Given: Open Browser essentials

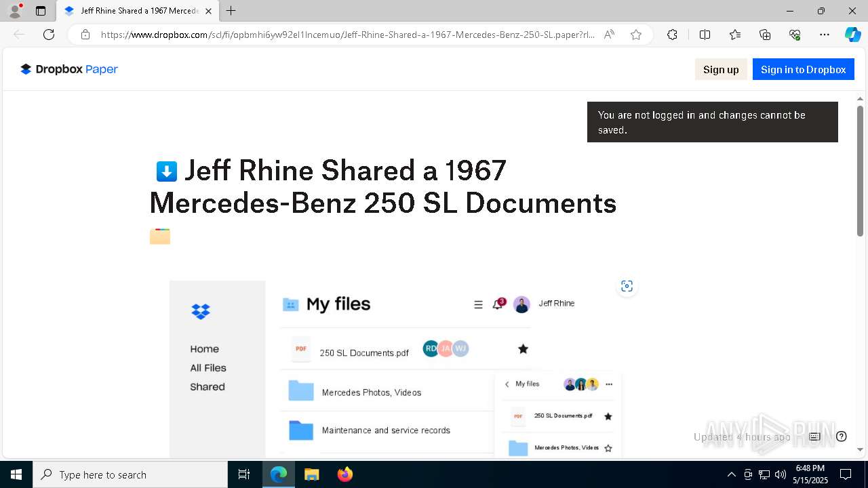Looking at the screenshot, I should pyautogui.click(x=795, y=35).
